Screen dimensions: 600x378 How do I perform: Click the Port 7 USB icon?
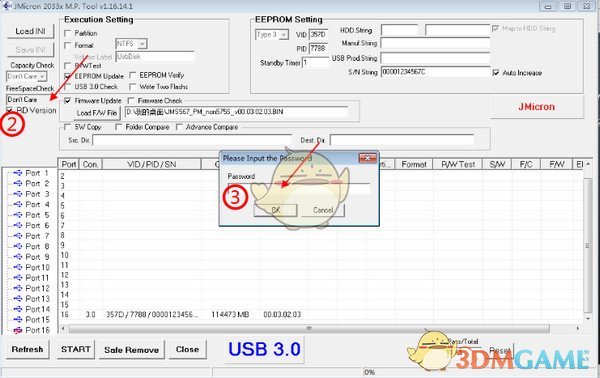pos(18,236)
